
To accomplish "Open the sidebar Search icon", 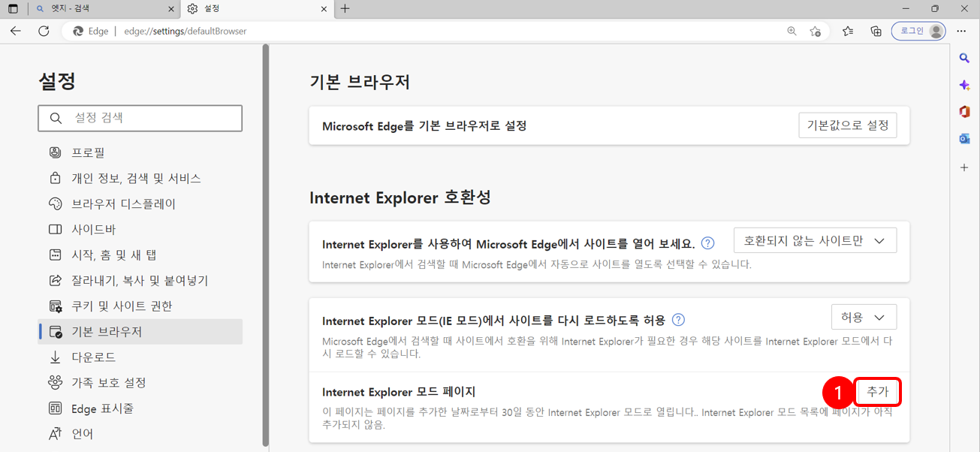I will [x=964, y=58].
